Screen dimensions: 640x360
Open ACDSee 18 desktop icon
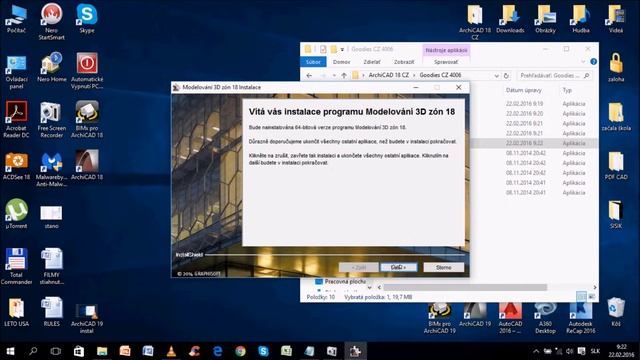[x=16, y=166]
